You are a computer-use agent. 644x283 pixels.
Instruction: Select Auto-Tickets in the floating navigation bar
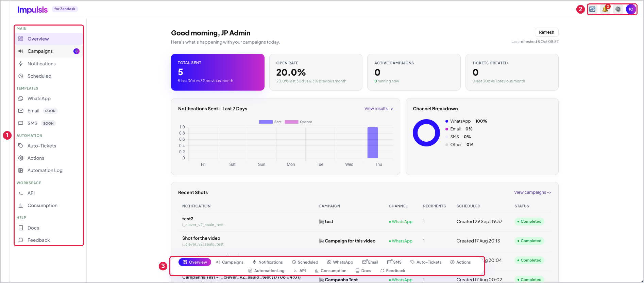click(426, 262)
